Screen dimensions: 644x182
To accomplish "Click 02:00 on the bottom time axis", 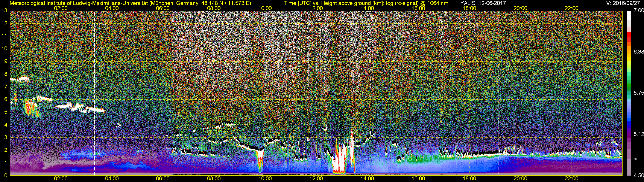I will 61,179.
